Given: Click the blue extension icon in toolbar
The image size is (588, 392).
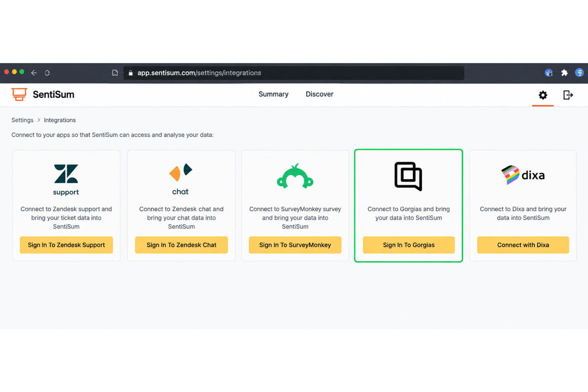Looking at the screenshot, I should pyautogui.click(x=549, y=73).
